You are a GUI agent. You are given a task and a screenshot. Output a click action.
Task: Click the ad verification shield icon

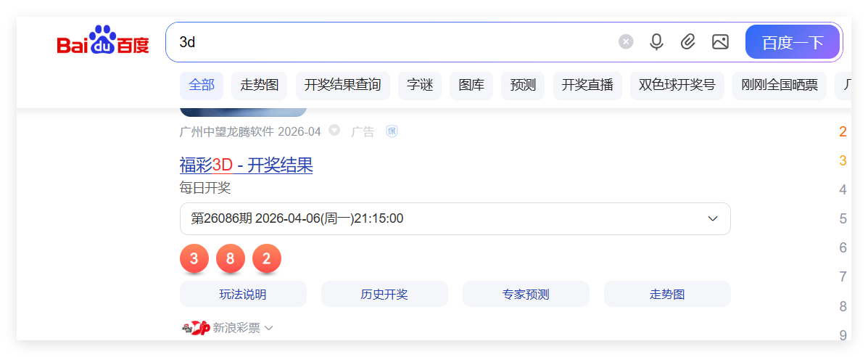392,131
